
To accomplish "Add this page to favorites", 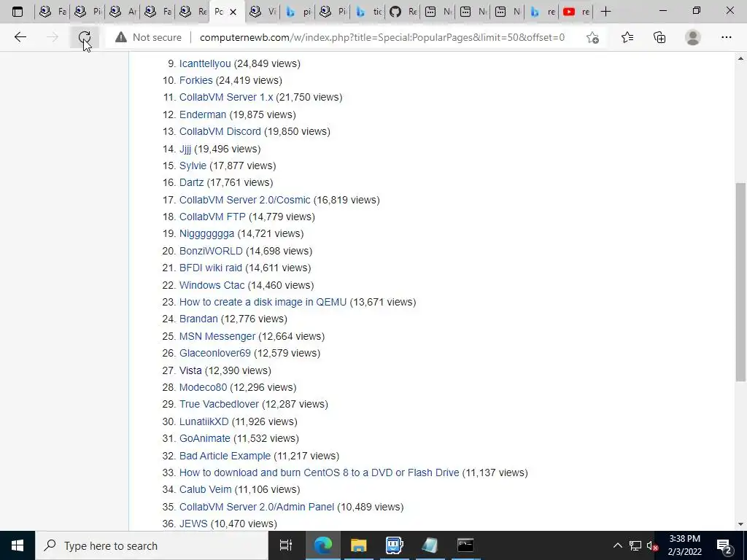I will pyautogui.click(x=592, y=37).
